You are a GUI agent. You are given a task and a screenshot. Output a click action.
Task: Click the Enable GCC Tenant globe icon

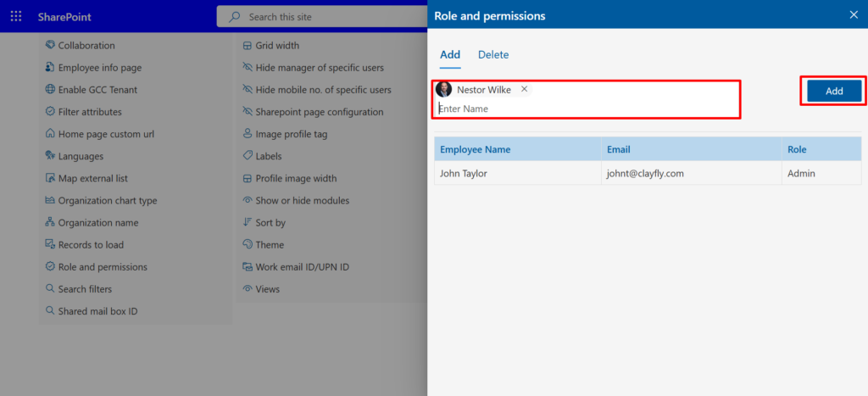tap(50, 90)
